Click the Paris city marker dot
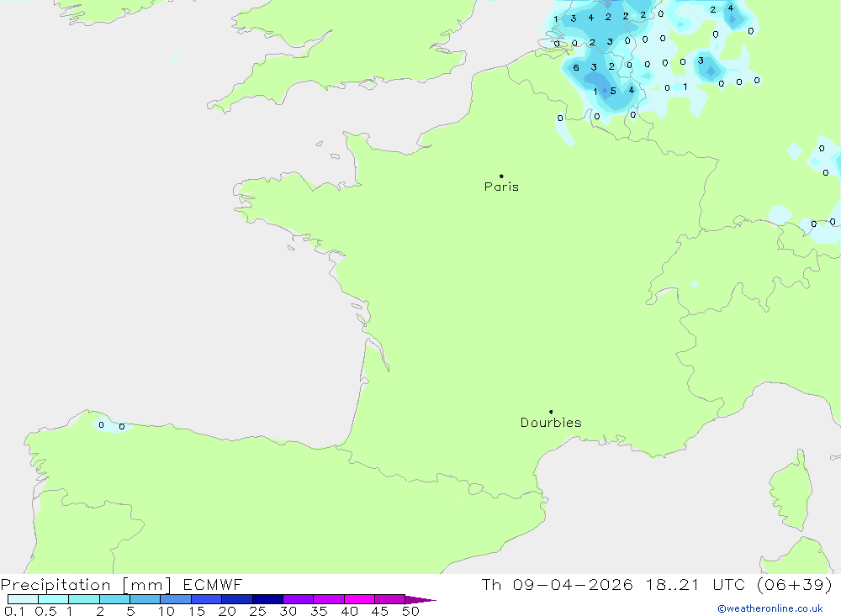Viewport: 841px width, 616px height. pos(501,176)
